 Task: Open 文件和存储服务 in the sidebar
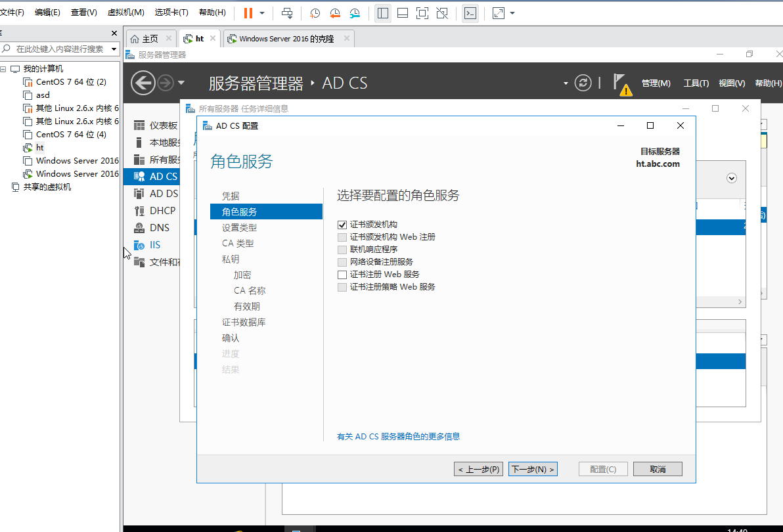(x=156, y=261)
